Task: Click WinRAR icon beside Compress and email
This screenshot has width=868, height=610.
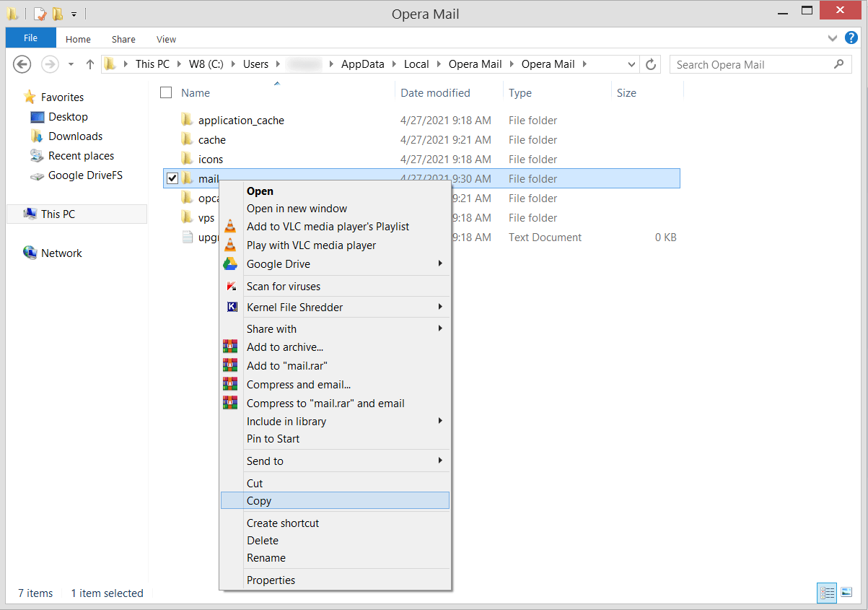Action: click(x=230, y=385)
